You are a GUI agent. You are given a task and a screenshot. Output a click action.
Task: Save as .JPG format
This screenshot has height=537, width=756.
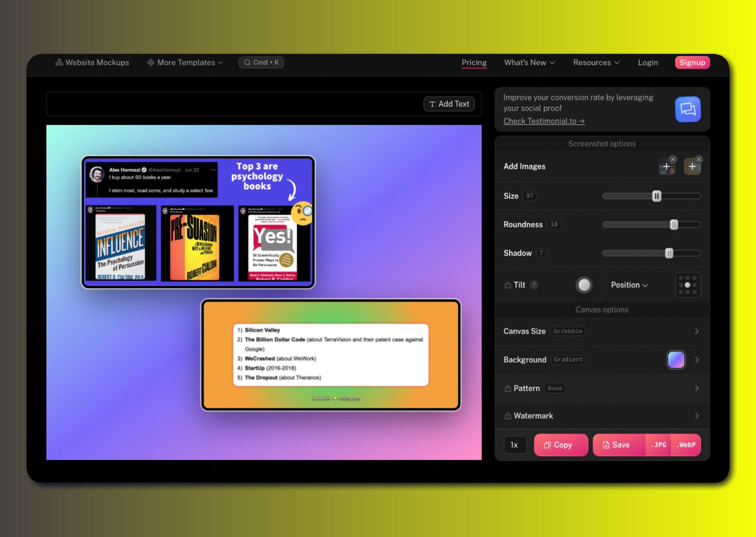658,445
